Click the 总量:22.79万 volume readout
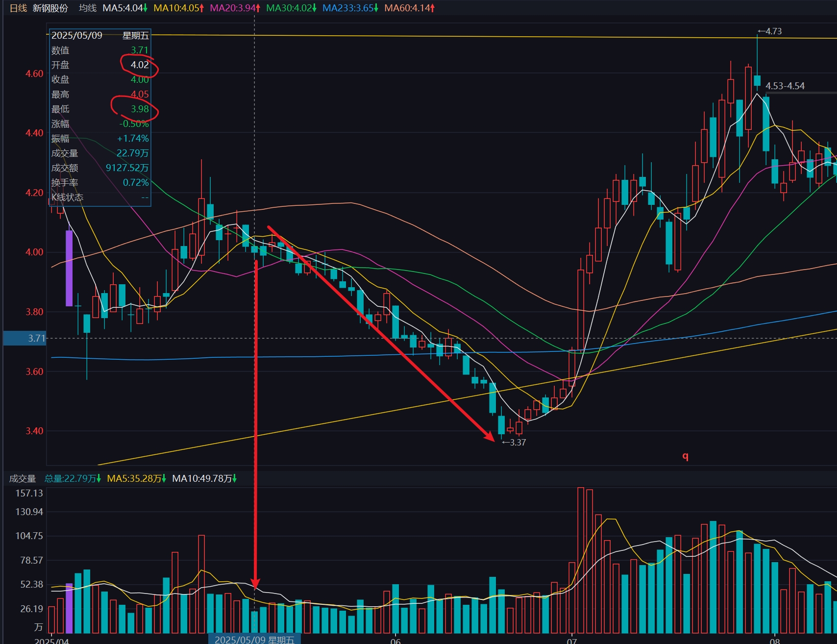 [x=73, y=478]
